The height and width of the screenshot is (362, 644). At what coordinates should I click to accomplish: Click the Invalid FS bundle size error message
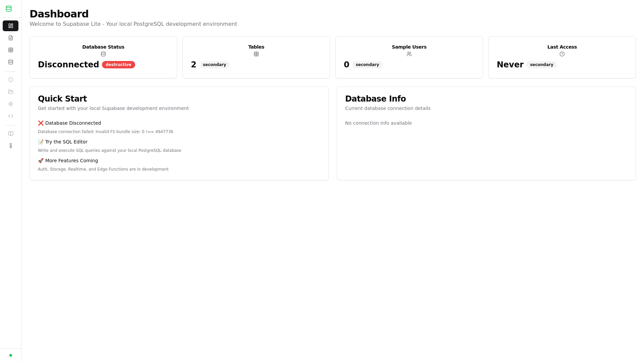point(106,132)
